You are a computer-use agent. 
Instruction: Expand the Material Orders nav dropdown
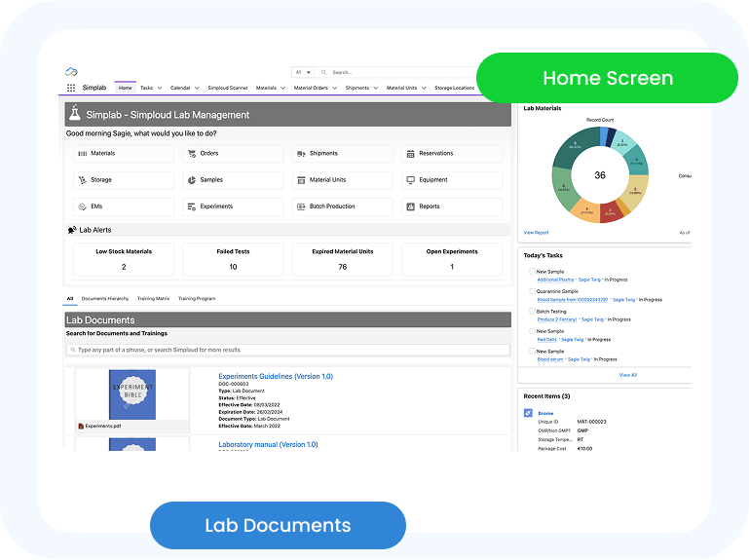coord(333,88)
